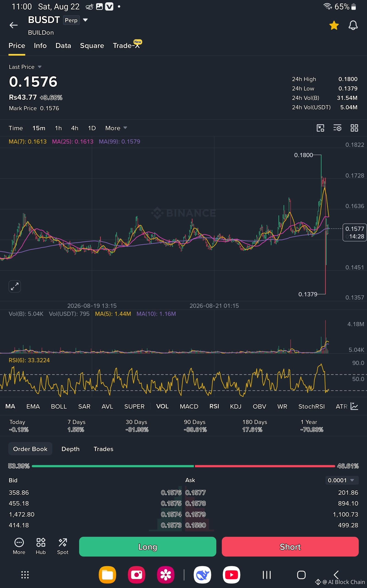The width and height of the screenshot is (367, 588).
Task: Switch to the Info tab
Action: pos(40,46)
